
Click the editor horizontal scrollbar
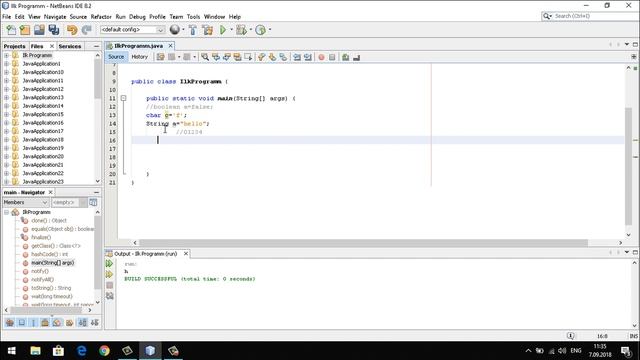point(363,242)
